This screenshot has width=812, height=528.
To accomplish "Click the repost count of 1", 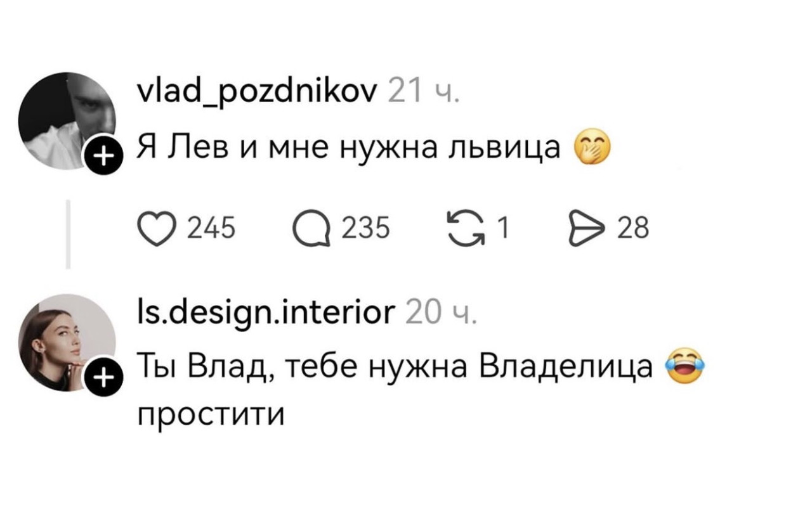I will (504, 228).
